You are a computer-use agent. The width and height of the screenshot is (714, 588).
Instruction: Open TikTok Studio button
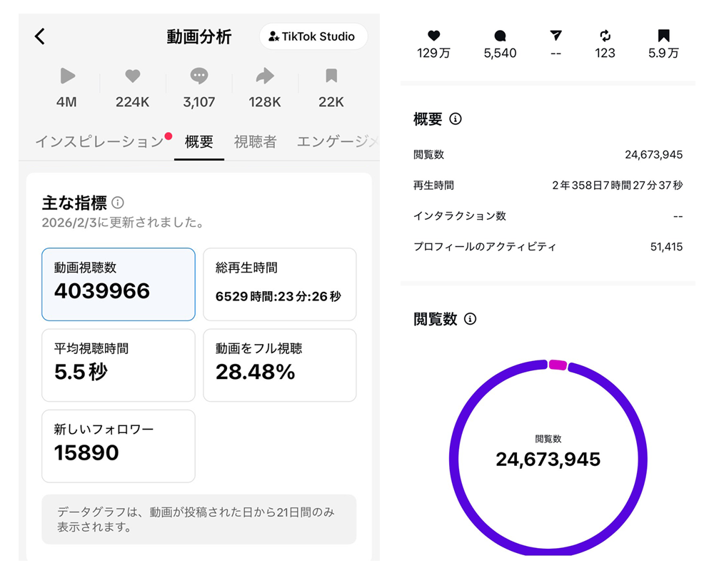pyautogui.click(x=313, y=36)
